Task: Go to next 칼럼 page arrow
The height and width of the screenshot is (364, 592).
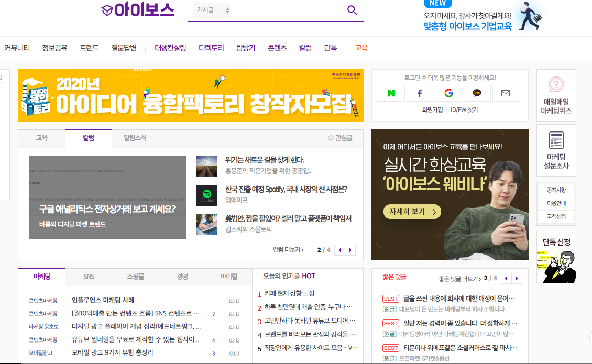Action: click(x=350, y=250)
